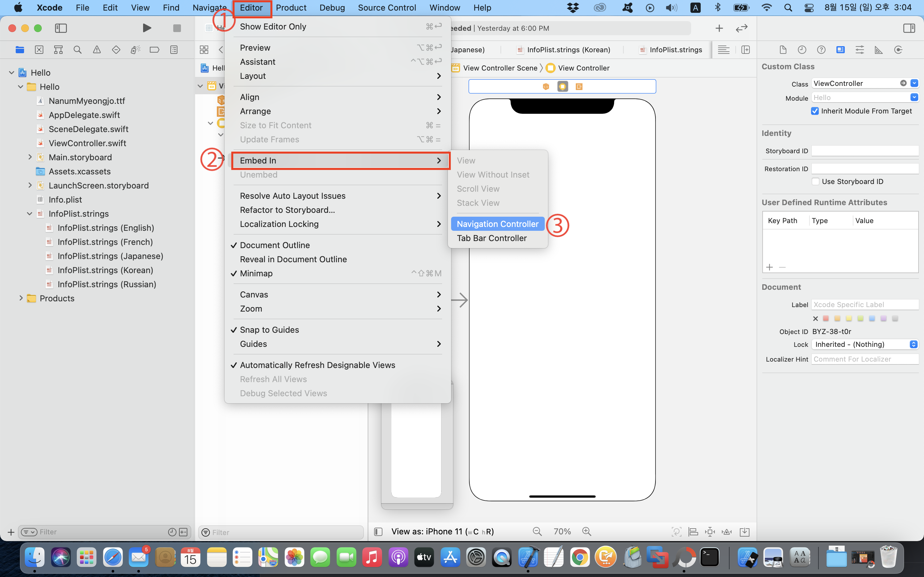Image resolution: width=924 pixels, height=577 pixels.
Task: Click the Storyboard ID input field
Action: [864, 151]
